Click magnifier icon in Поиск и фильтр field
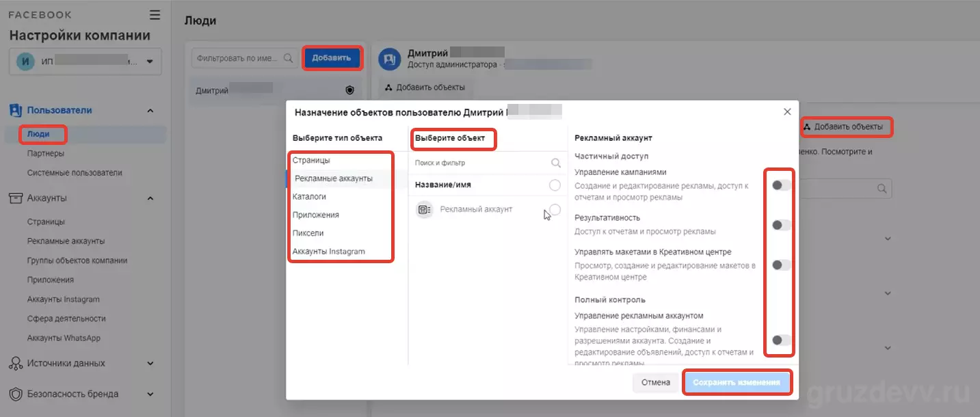 coord(556,163)
